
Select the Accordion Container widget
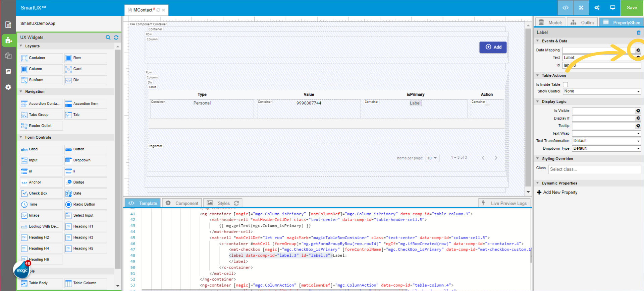41,104
